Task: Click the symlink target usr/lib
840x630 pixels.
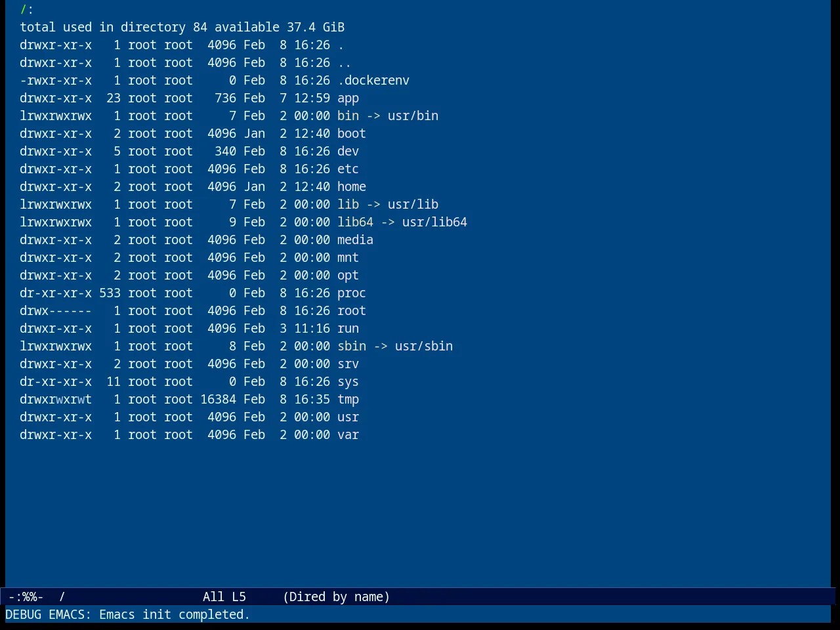Action: [x=413, y=205]
